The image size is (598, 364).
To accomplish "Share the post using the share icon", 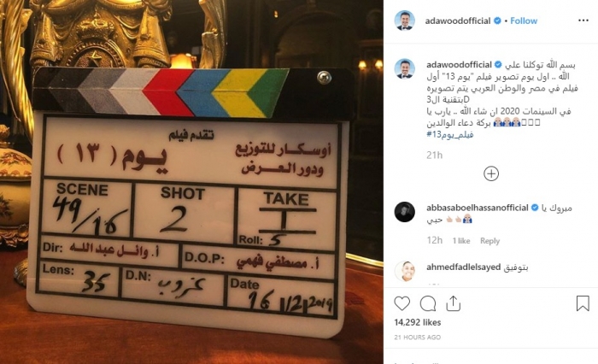I will point(453,303).
